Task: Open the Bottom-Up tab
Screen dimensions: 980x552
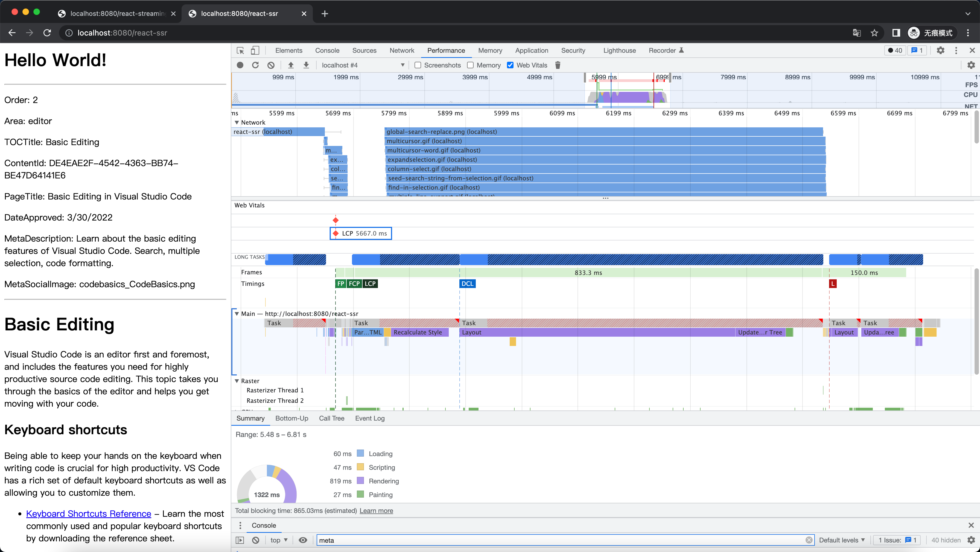Action: tap(292, 418)
